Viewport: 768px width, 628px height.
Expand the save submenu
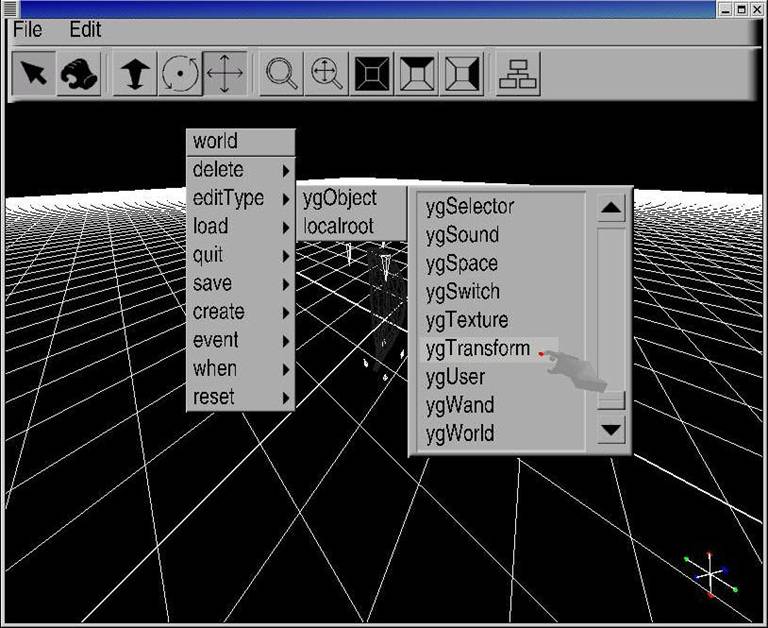coord(241,284)
